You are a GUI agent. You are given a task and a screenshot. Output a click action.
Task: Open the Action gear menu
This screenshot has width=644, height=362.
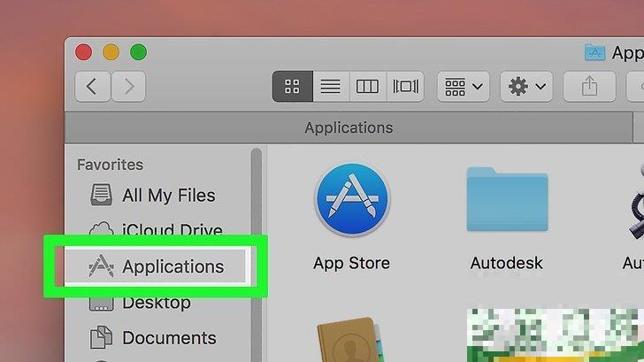526,87
